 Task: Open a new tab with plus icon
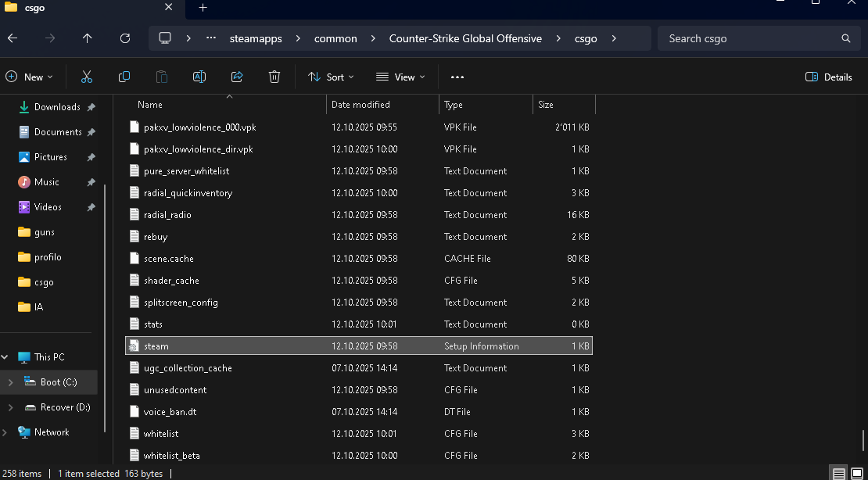203,8
